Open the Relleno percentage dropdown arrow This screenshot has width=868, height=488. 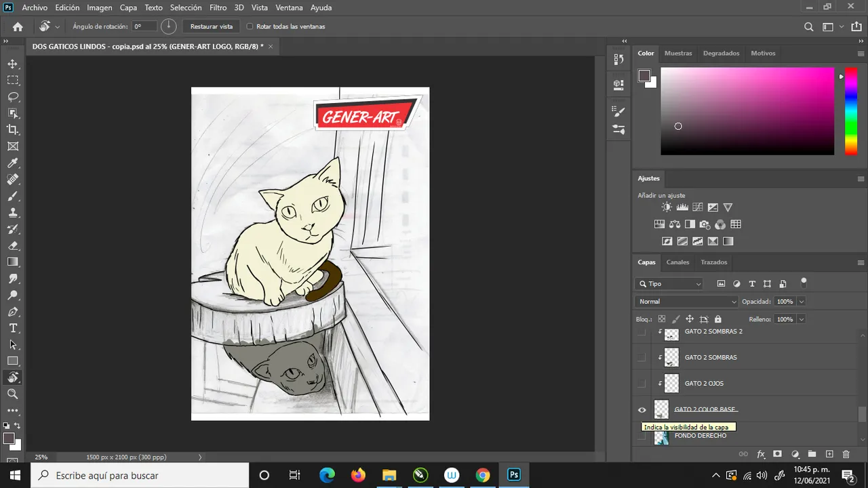(x=802, y=319)
